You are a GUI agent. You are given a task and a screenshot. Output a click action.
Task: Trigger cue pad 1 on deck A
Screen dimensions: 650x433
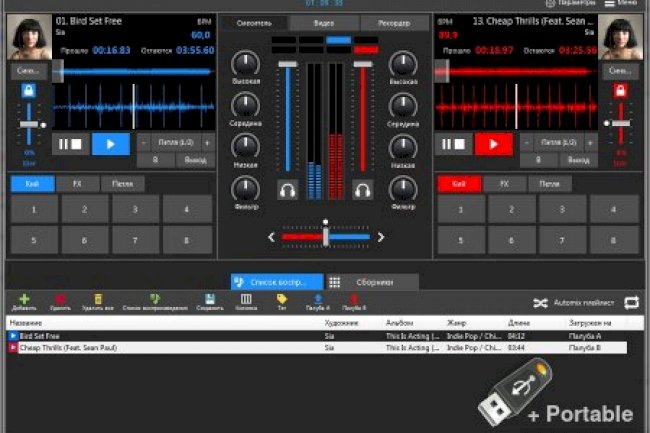34,210
